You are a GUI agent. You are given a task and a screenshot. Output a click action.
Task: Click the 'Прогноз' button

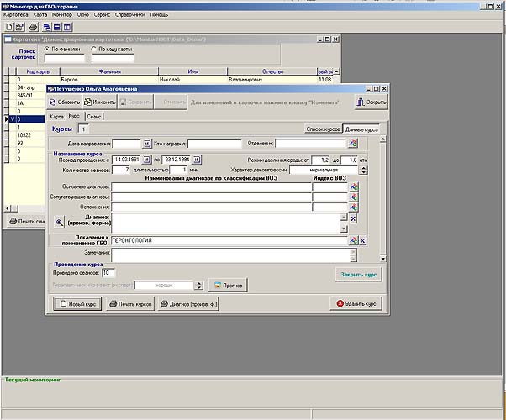pyautogui.click(x=228, y=286)
